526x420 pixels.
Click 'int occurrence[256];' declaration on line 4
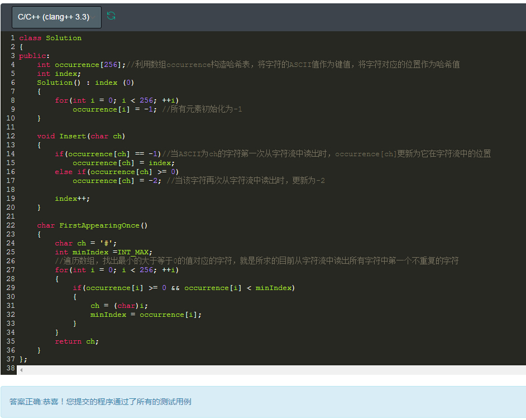(x=82, y=65)
